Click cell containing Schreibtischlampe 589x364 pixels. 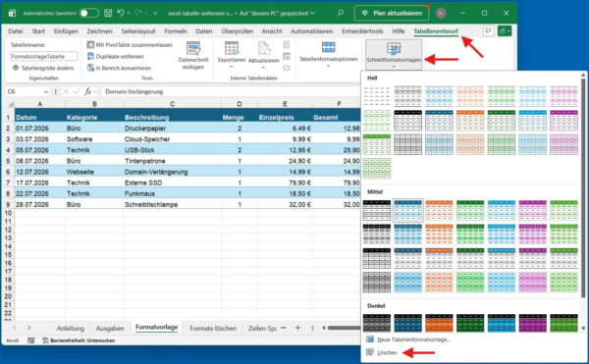(172, 204)
